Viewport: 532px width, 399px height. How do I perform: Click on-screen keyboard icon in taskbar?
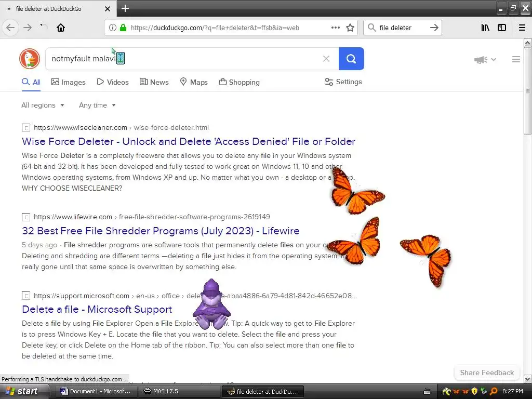(x=427, y=392)
